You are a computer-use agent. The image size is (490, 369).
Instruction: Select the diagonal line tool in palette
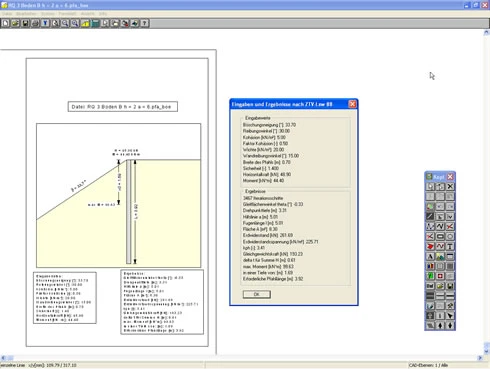click(430, 216)
